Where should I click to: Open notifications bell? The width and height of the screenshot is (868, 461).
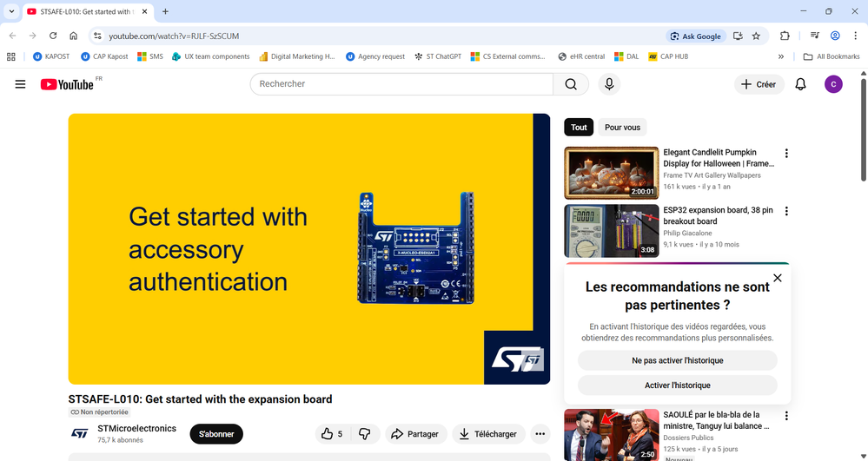800,84
